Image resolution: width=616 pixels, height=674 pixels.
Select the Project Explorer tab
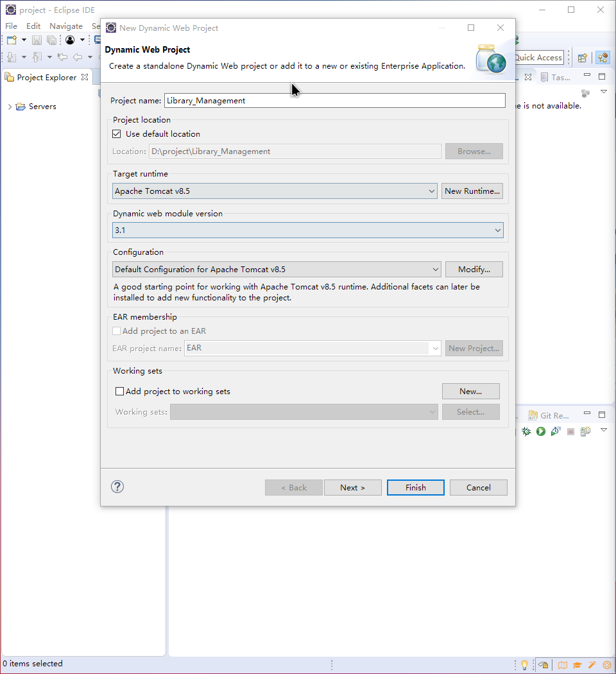click(x=46, y=78)
